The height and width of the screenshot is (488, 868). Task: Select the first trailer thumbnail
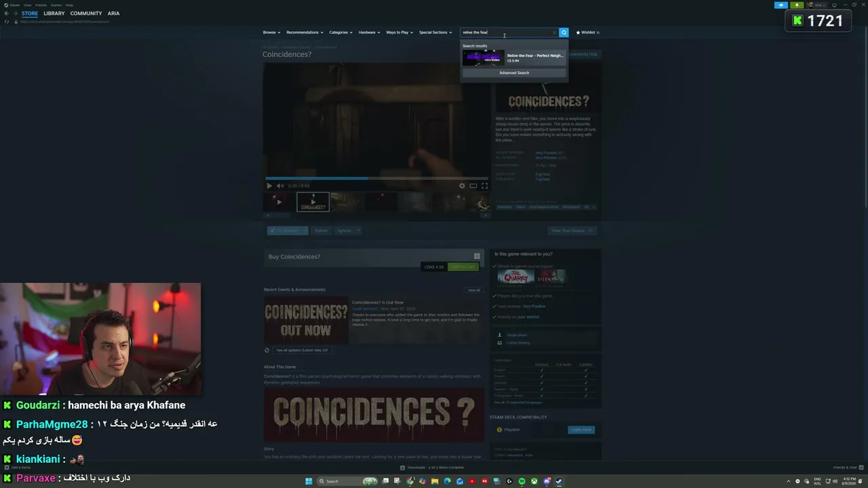(x=279, y=201)
